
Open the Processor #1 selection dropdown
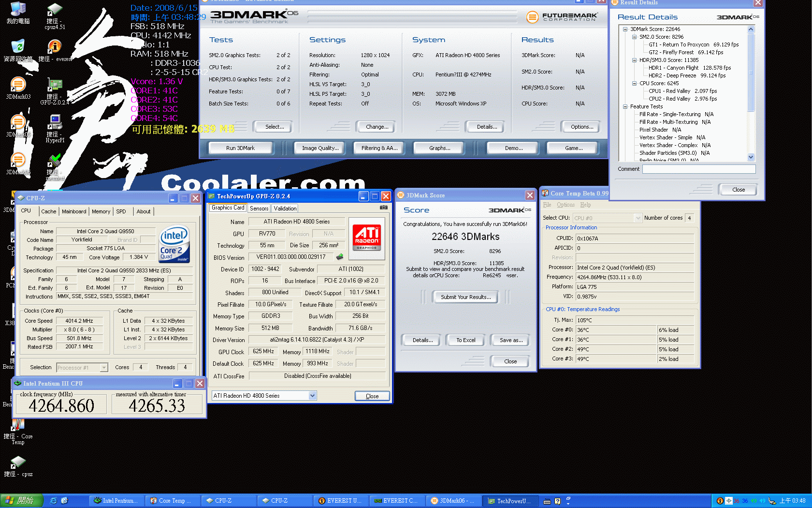103,368
